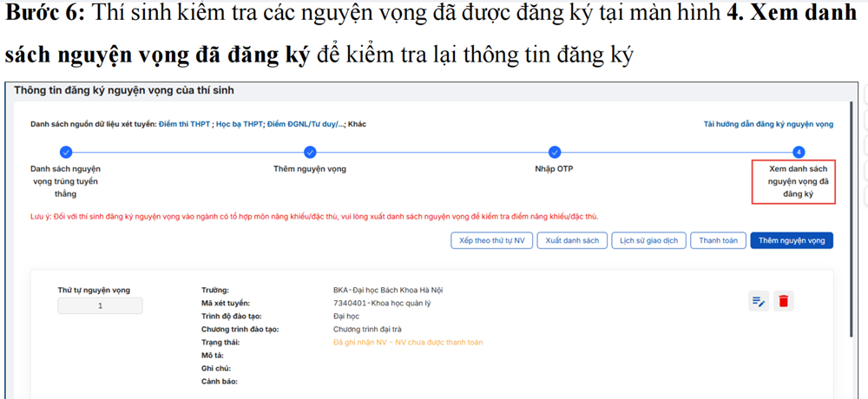Click the Thứ tự nguyện vọng field showing 1
Viewport: 868px width, 399px height.
coord(100,305)
